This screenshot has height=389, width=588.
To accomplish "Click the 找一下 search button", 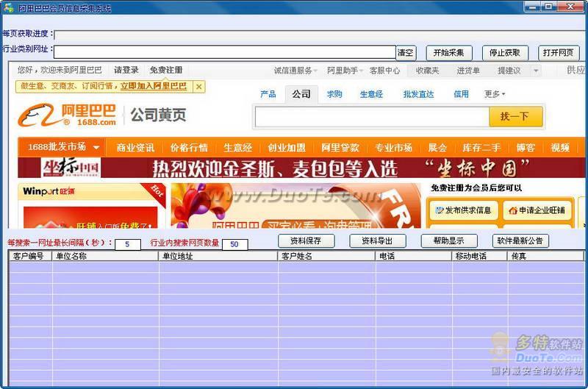I will click(516, 117).
